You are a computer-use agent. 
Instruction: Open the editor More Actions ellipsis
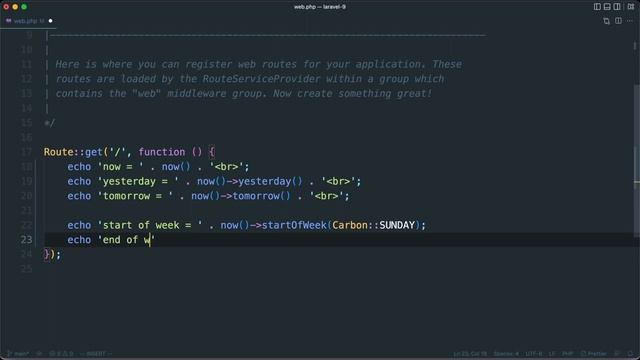click(630, 21)
